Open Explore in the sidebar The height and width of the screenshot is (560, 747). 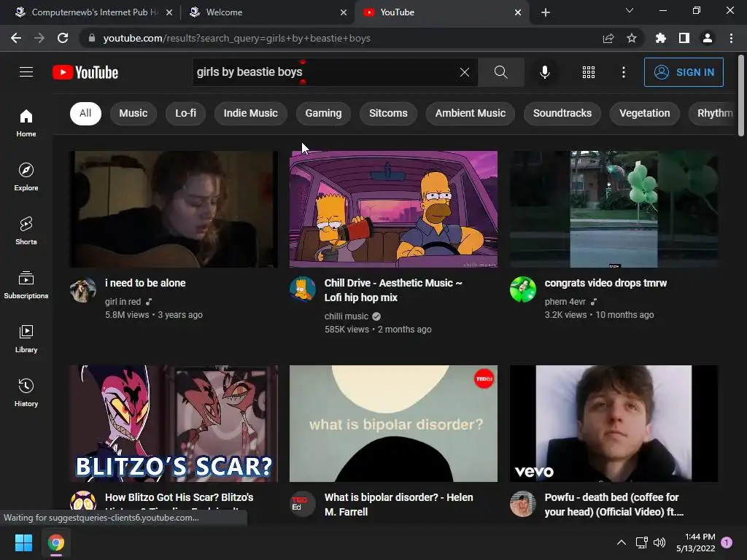click(x=26, y=176)
